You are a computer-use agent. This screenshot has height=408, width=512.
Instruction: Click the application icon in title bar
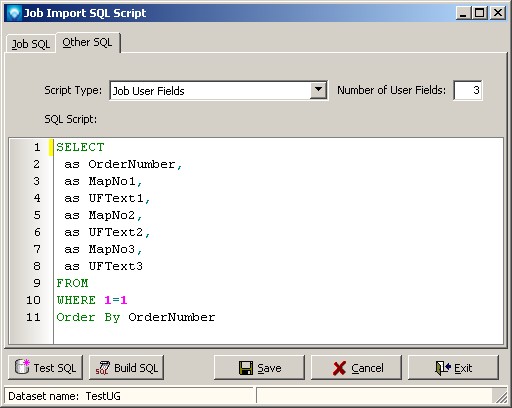pos(14,13)
